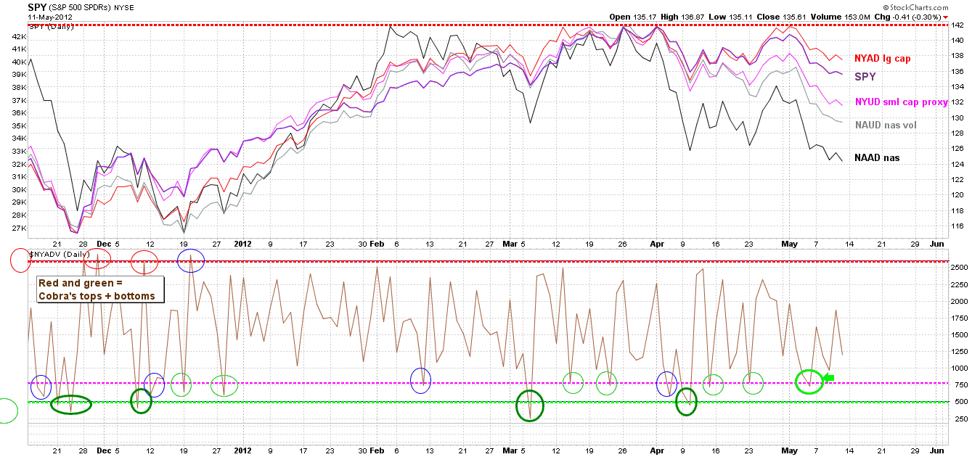Click the 138 price-axis label
This screenshot has height=457, width=980.
click(x=957, y=56)
